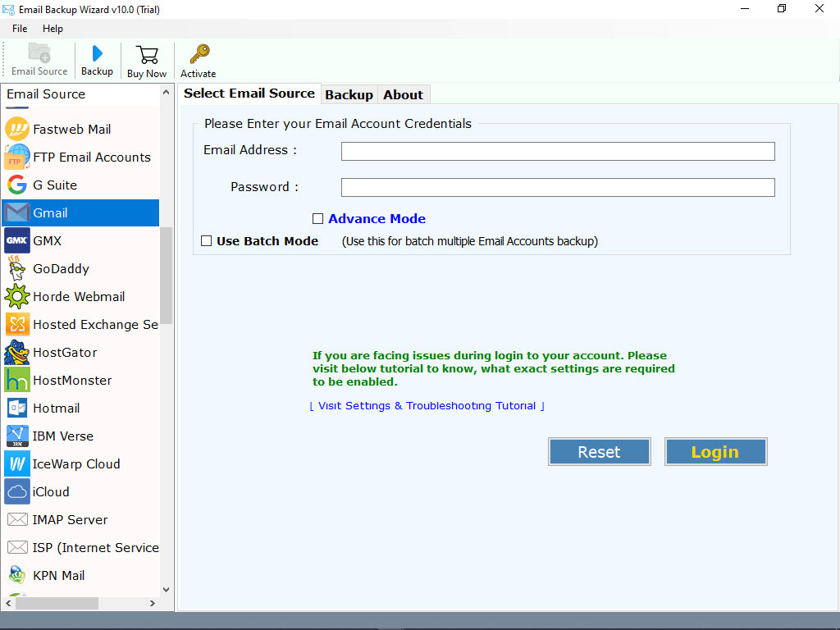Click the horizontal scrollbar left arrow

[8, 603]
